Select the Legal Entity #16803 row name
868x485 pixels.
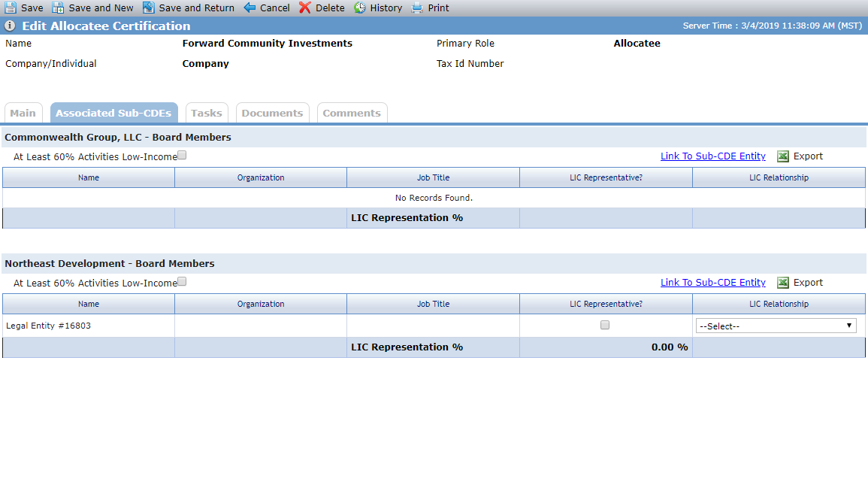(x=48, y=326)
